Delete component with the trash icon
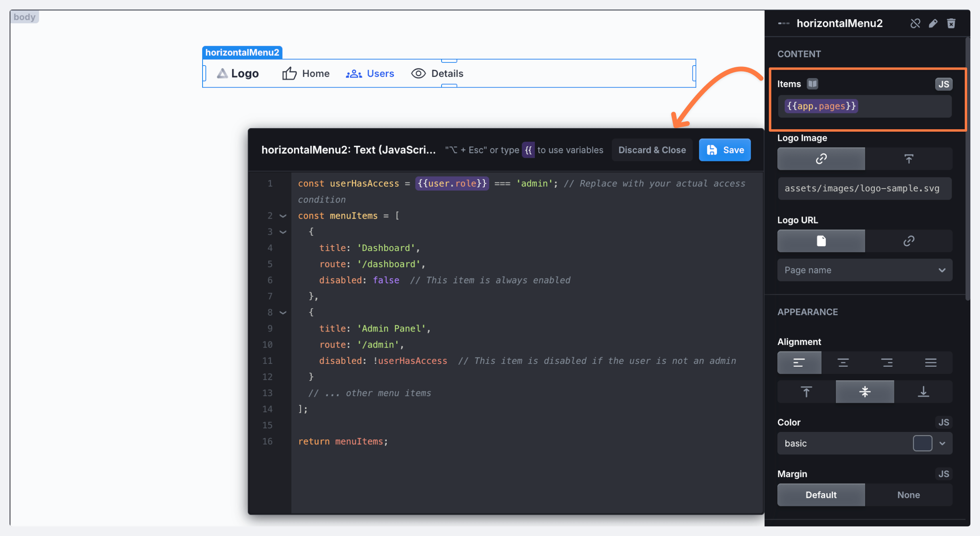 pyautogui.click(x=951, y=24)
